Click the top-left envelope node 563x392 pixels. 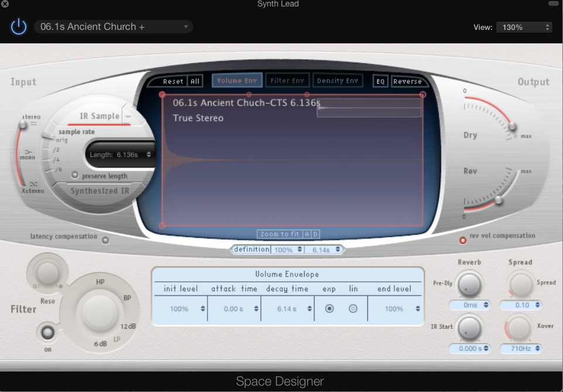tap(162, 94)
